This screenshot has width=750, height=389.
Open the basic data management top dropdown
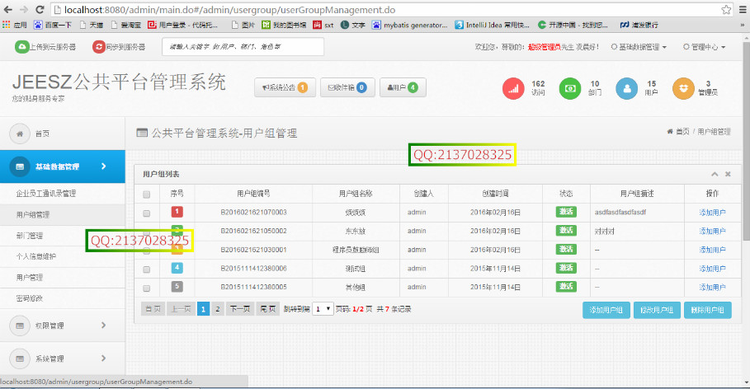tap(639, 47)
